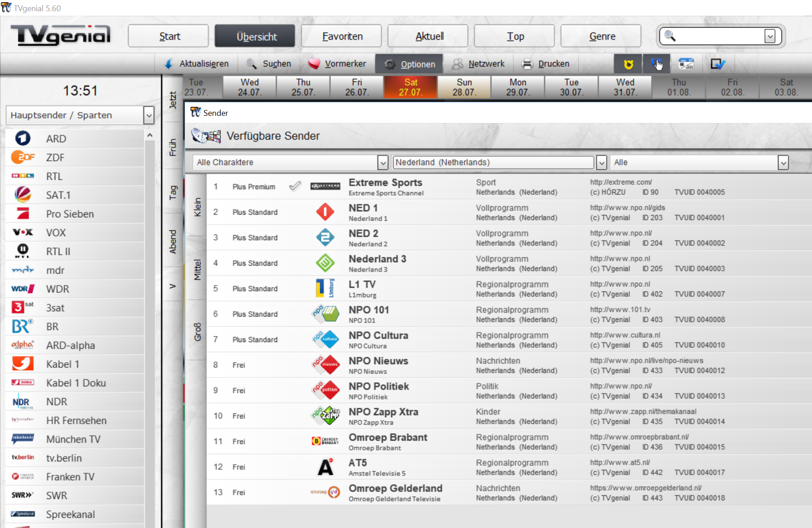Select day Sun 28.07.
This screenshot has width=812, height=528.
(x=464, y=87)
